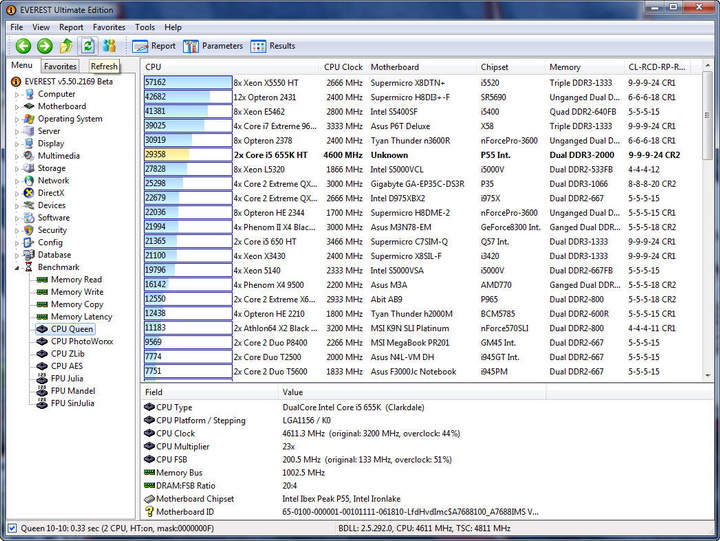
Task: Open the CPU ZLib benchmark
Action: click(61, 355)
